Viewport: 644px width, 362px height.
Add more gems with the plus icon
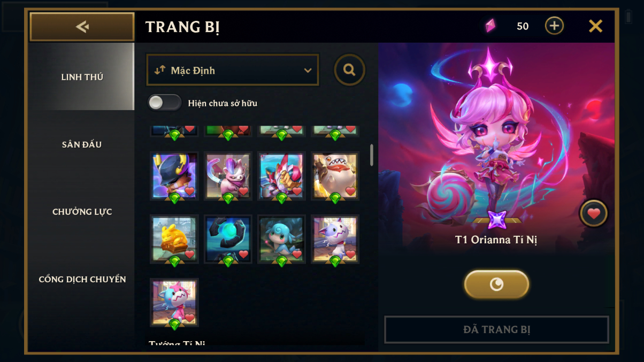[554, 26]
